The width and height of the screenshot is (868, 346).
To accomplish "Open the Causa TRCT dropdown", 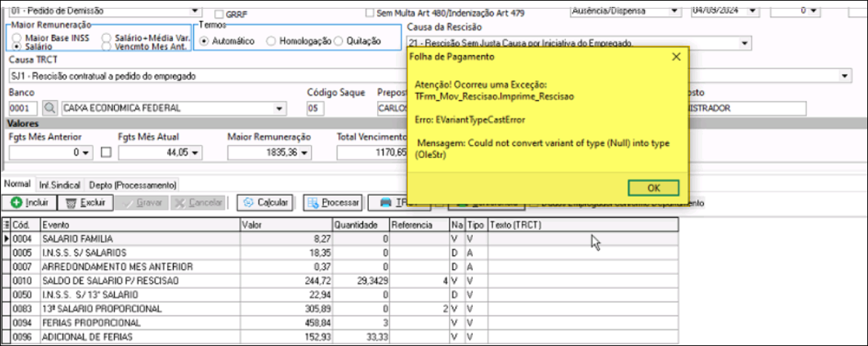I will point(845,75).
